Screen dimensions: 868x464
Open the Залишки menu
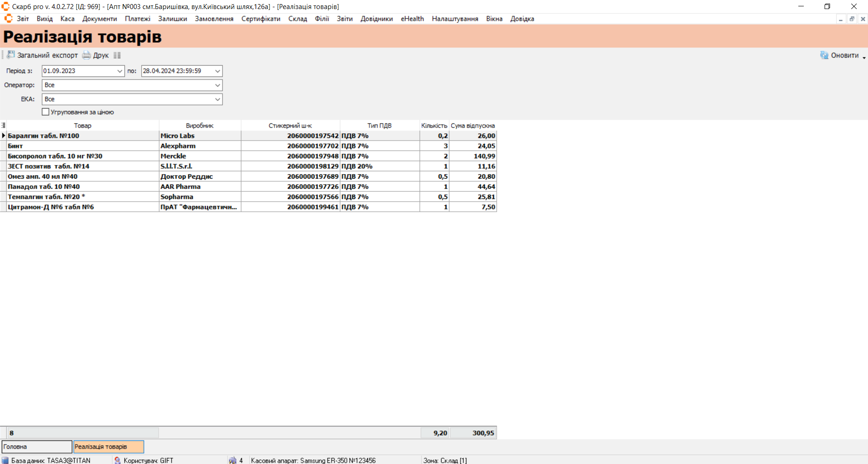[x=172, y=19]
